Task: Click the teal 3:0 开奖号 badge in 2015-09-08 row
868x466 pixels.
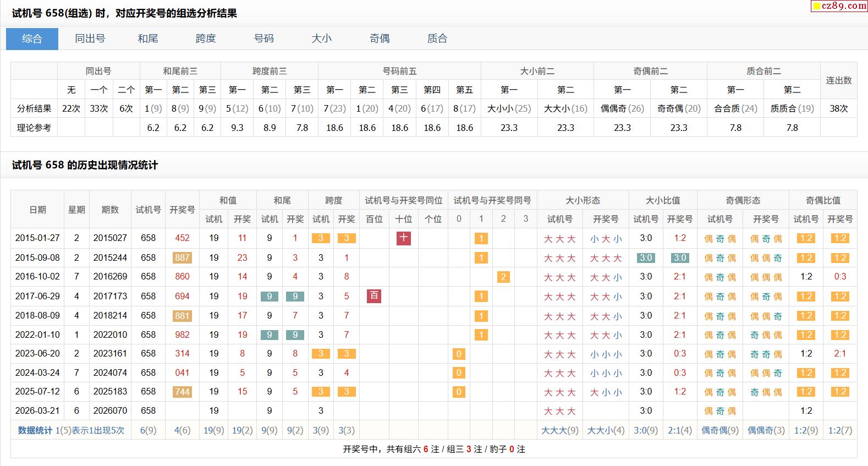Action: tap(679, 257)
